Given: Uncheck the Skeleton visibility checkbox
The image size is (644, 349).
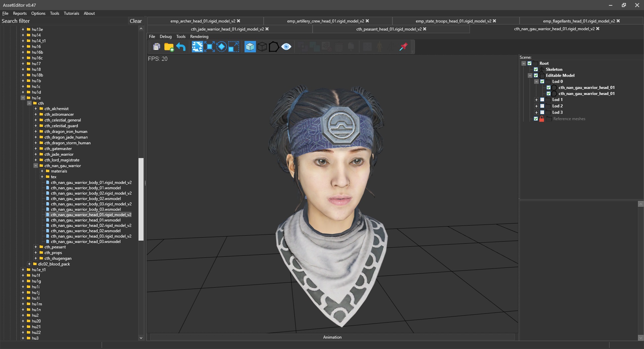Looking at the screenshot, I should click(x=536, y=69).
